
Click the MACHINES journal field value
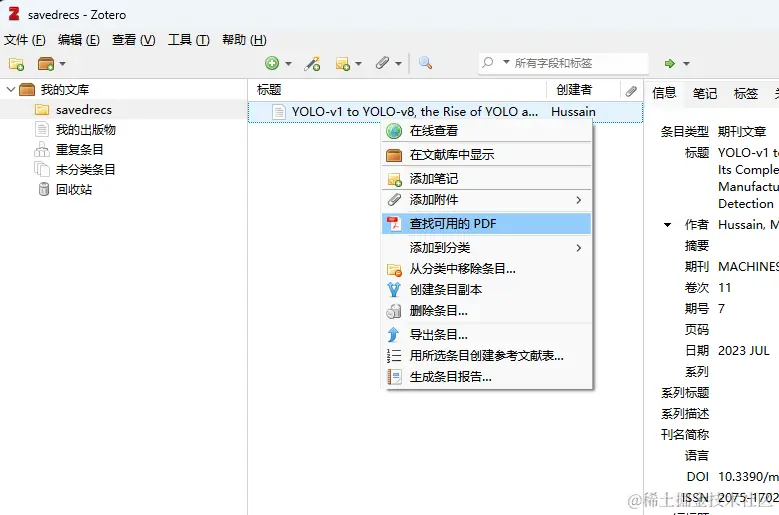tap(748, 267)
